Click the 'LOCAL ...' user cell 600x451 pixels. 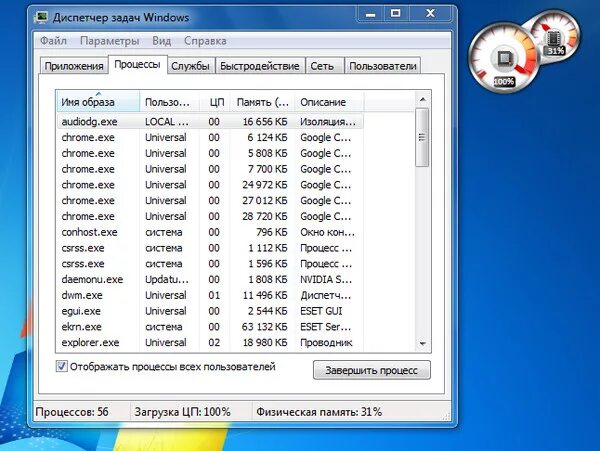pyautogui.click(x=166, y=122)
